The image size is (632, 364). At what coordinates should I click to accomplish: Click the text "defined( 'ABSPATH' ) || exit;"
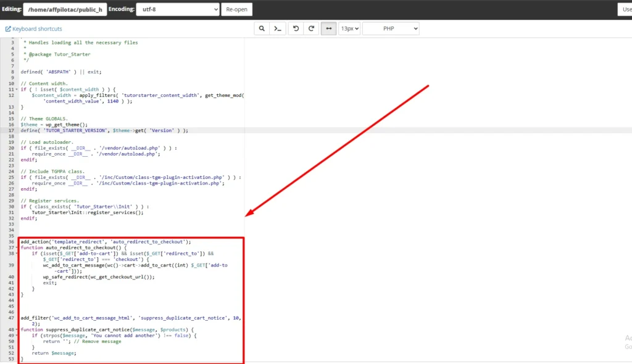61,72
